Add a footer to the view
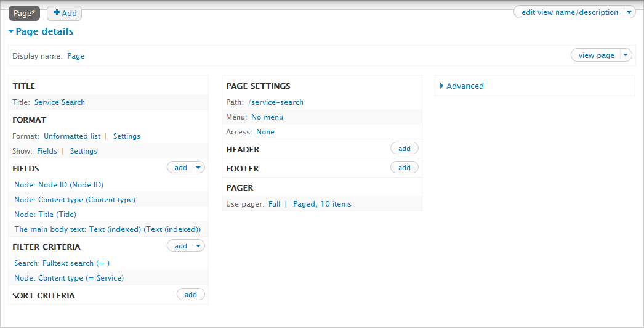This screenshot has width=644, height=328. click(x=405, y=168)
